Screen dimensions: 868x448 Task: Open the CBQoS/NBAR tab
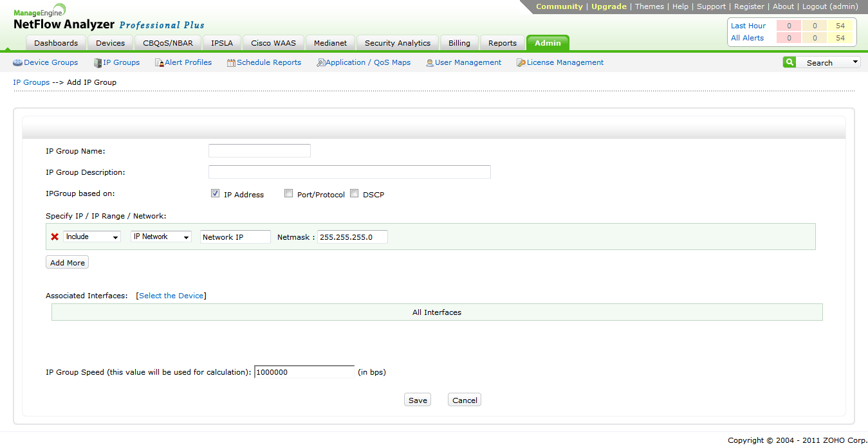pyautogui.click(x=168, y=43)
